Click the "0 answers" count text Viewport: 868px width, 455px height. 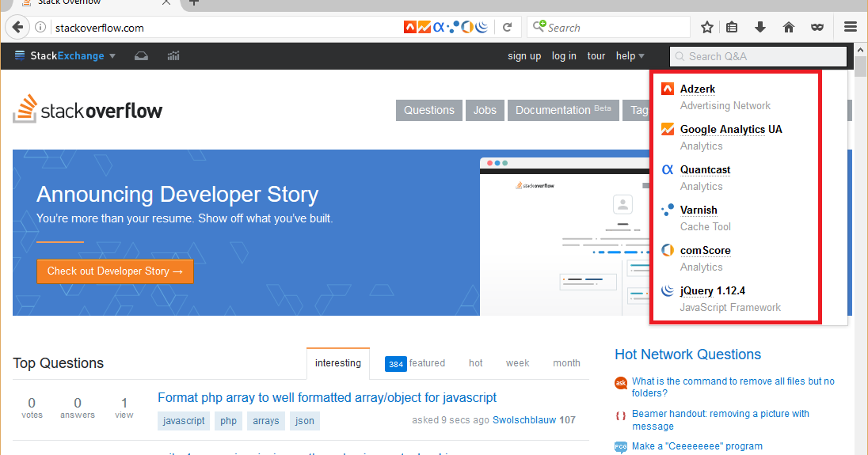tap(78, 408)
